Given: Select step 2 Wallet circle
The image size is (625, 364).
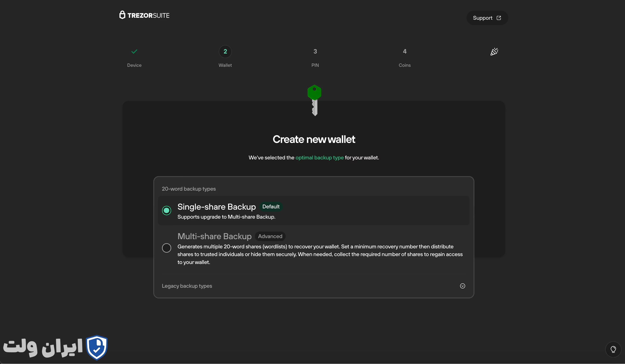Looking at the screenshot, I should (225, 51).
